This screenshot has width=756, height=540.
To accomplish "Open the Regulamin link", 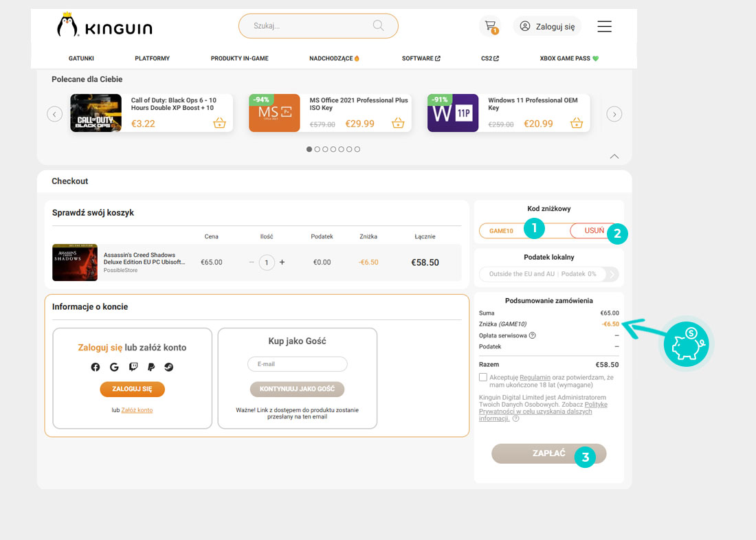I will [535, 377].
